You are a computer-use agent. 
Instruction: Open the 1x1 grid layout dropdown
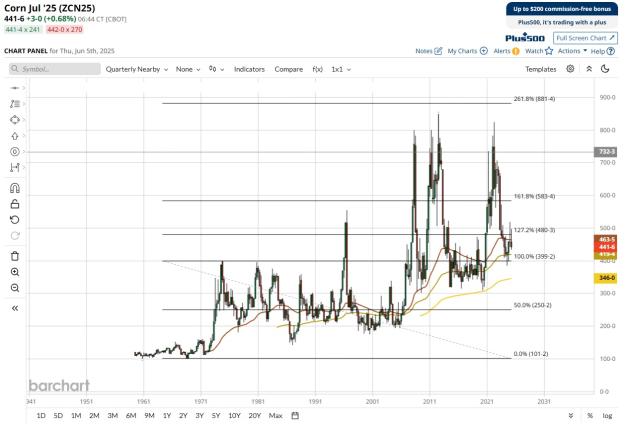pyautogui.click(x=341, y=69)
